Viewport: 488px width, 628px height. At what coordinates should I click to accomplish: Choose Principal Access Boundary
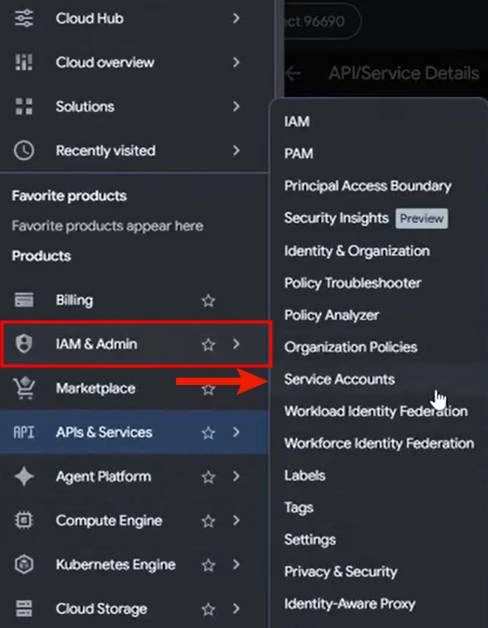coord(368,186)
